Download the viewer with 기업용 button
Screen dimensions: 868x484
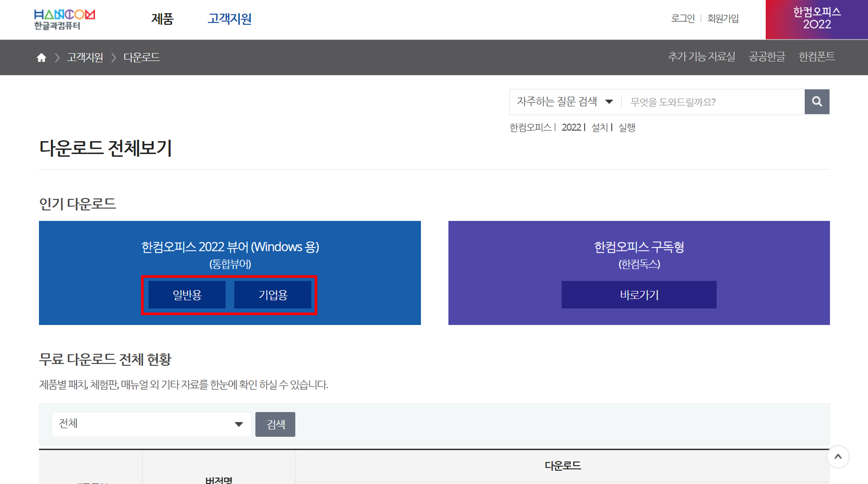click(273, 295)
